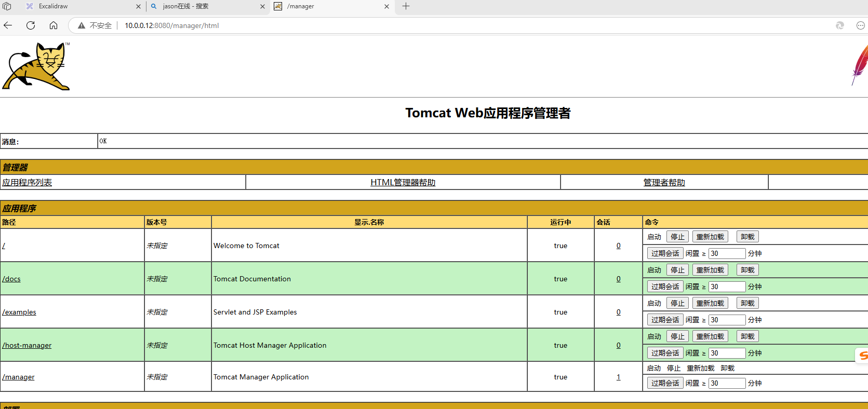Click the Sogou input method icon
This screenshot has height=409, width=868.
click(x=862, y=356)
